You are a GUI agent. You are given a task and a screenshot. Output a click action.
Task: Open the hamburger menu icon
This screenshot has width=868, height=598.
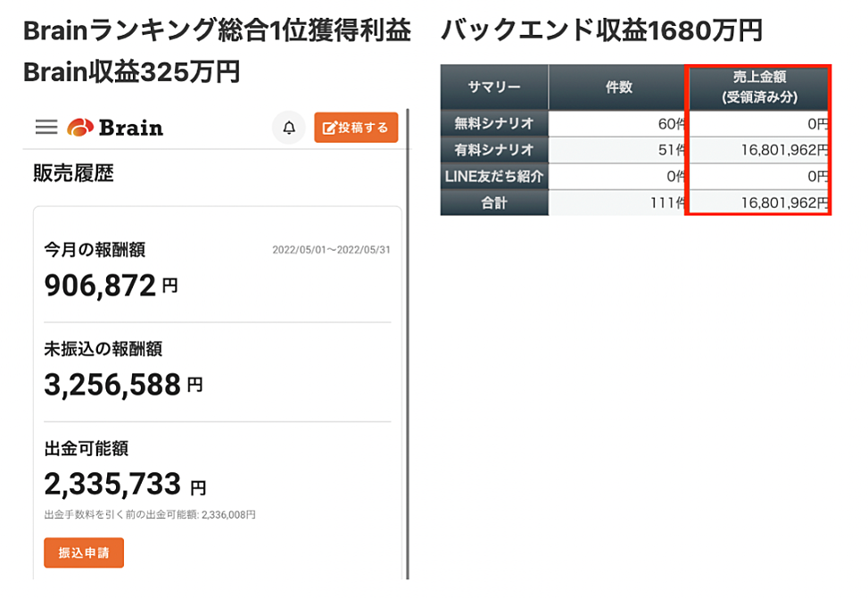(46, 128)
